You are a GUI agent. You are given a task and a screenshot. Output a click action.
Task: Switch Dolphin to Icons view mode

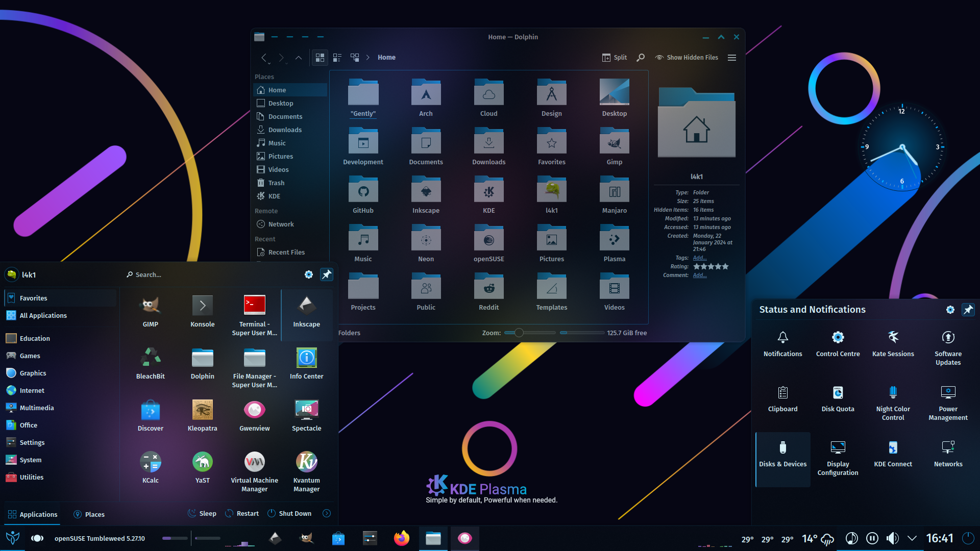pos(320,58)
